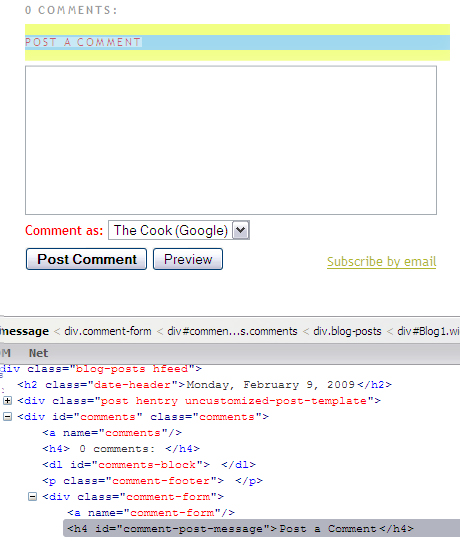Select div#commen...s.comments breadcrumb item

[232, 331]
